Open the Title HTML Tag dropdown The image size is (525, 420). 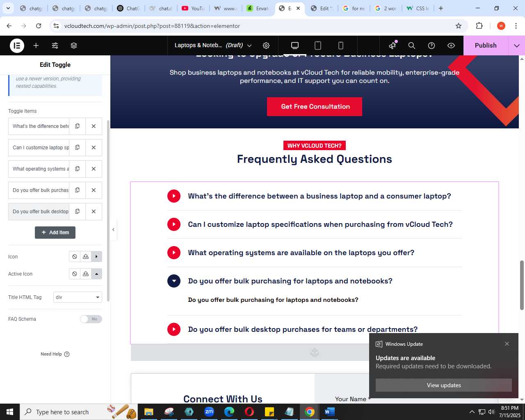click(78, 297)
